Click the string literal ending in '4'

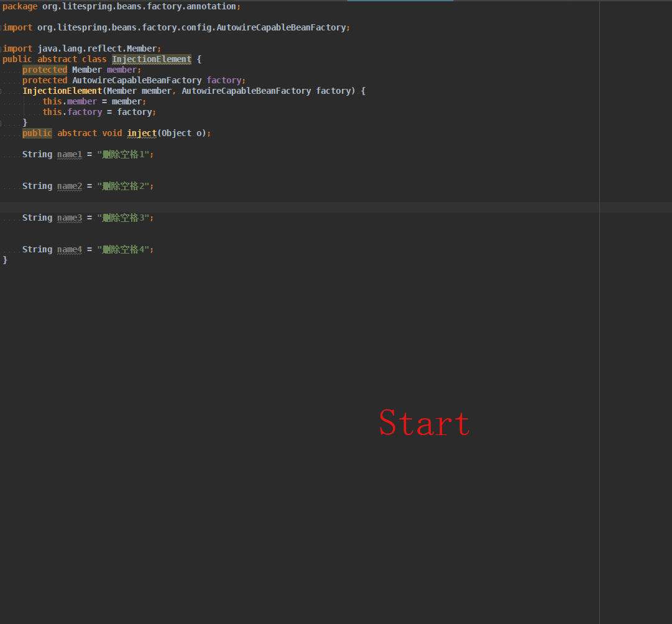(x=123, y=249)
